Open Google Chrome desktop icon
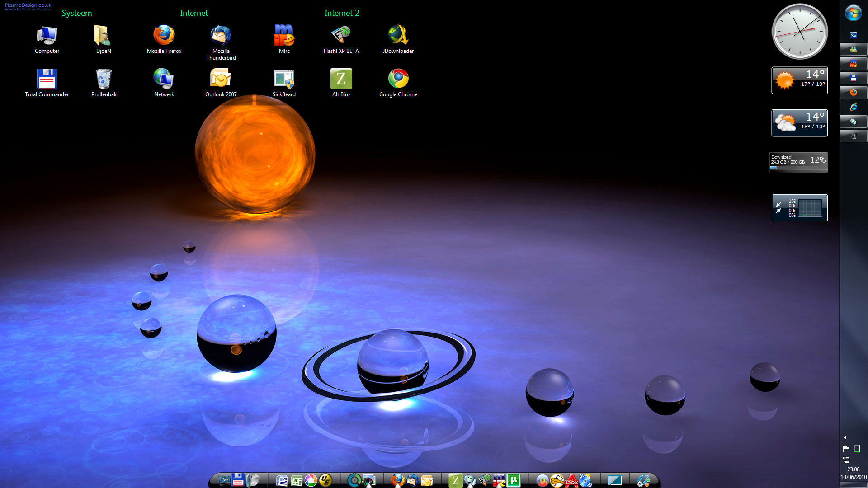 398,79
